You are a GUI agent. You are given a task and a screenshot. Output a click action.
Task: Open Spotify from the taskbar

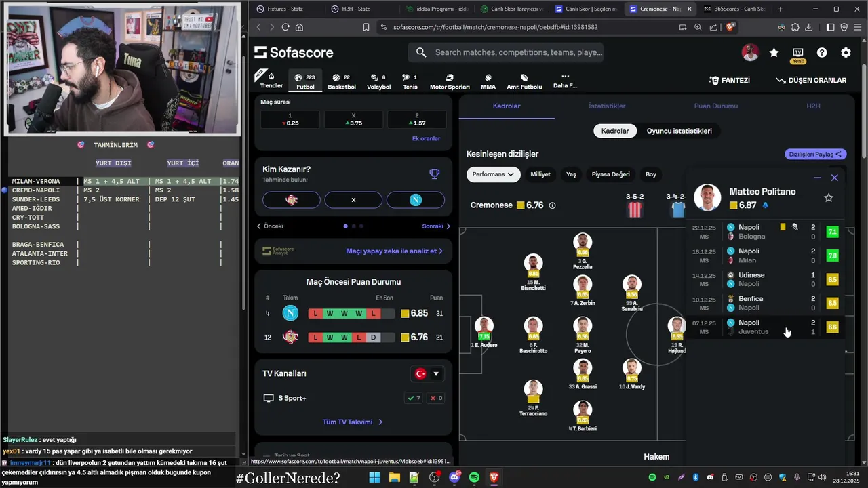(474, 478)
